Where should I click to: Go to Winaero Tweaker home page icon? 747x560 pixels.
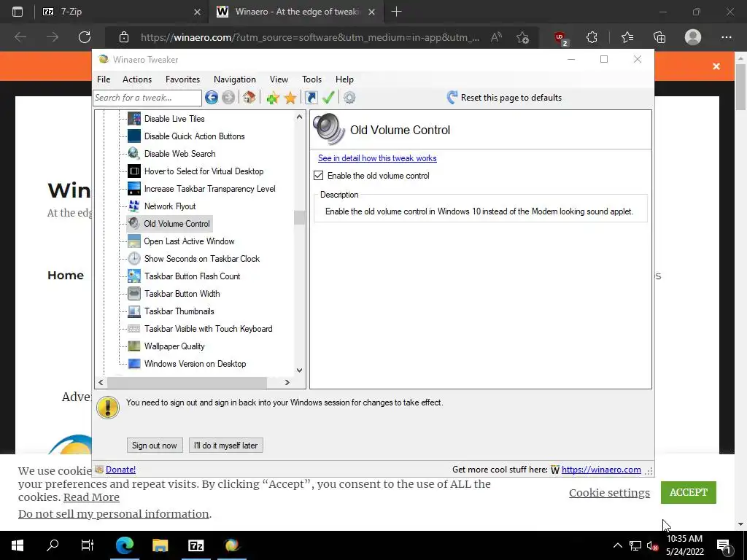(249, 98)
